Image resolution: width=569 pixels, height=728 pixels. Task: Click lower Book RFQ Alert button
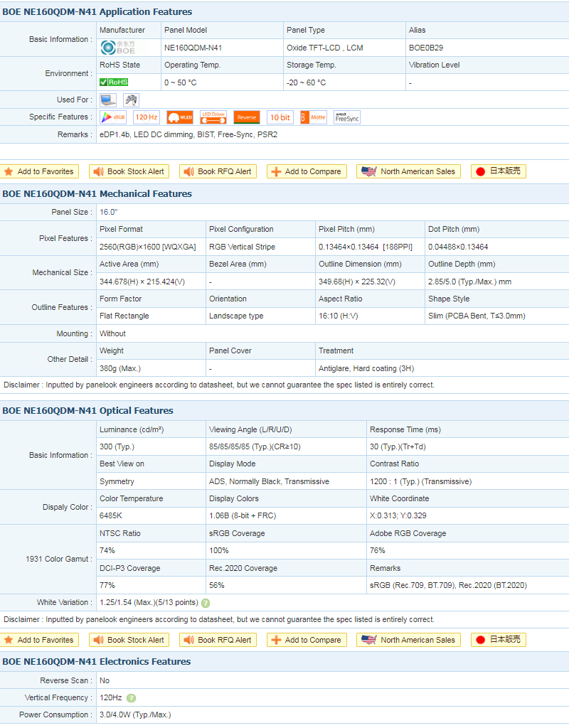tap(219, 640)
